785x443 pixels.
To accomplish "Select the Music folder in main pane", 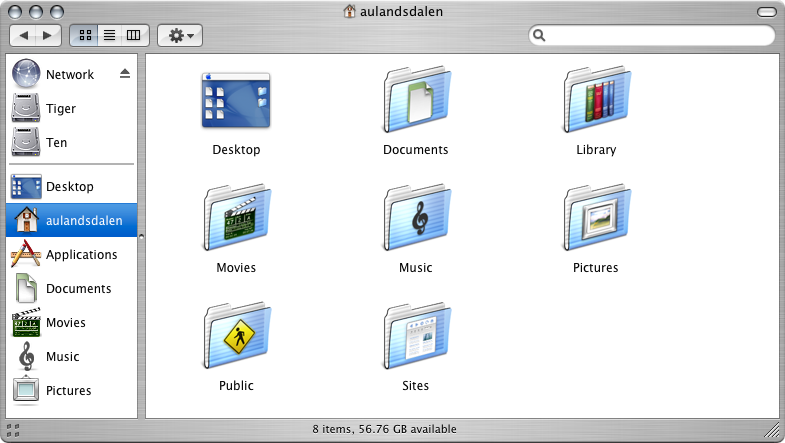I will pos(416,218).
